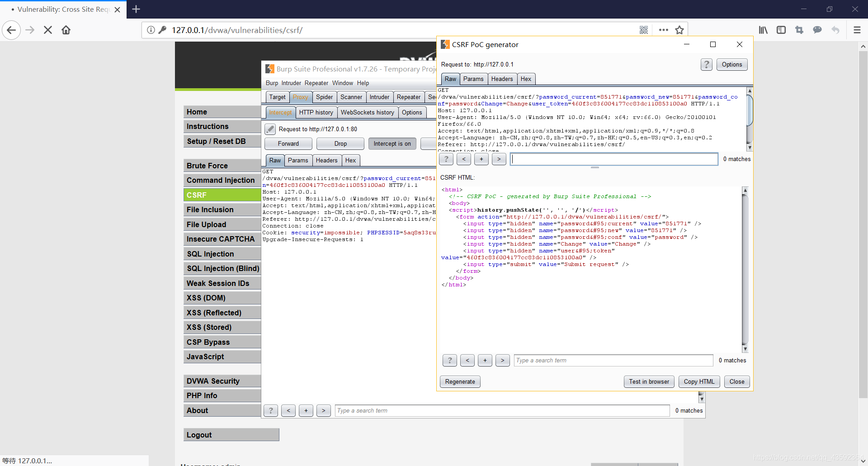
Task: Click Copy HTML button
Action: (x=699, y=382)
